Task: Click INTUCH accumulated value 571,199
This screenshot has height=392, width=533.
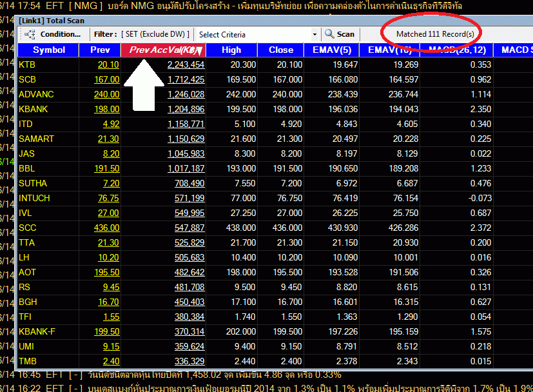Action: 189,198
